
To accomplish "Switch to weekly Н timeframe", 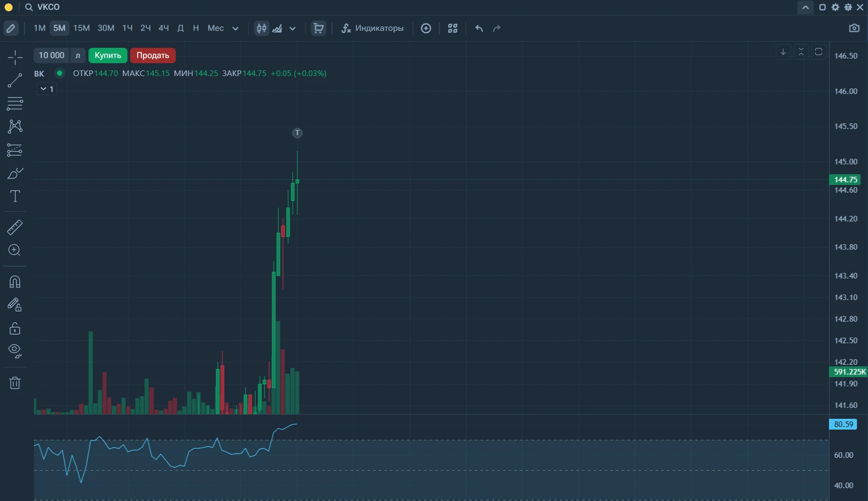I will [x=196, y=28].
